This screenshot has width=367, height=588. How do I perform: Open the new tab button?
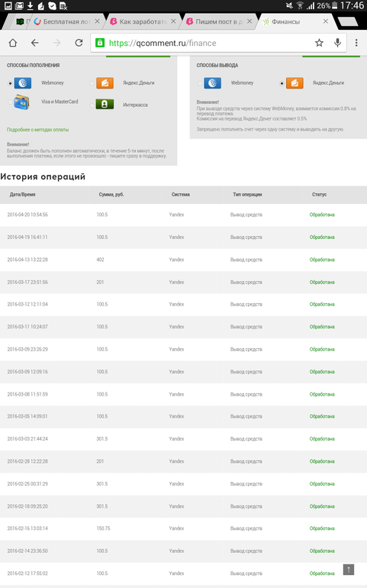(347, 21)
